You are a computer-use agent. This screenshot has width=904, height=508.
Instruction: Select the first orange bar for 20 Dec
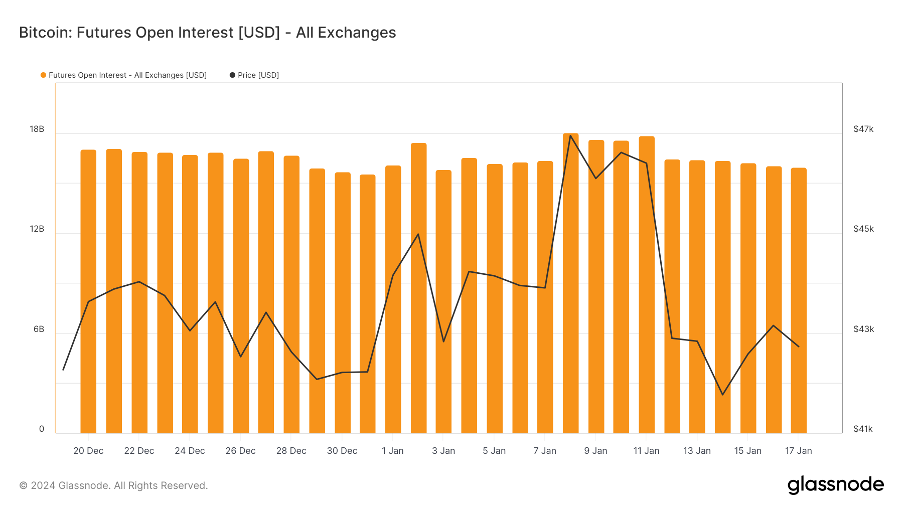[x=88, y=290]
